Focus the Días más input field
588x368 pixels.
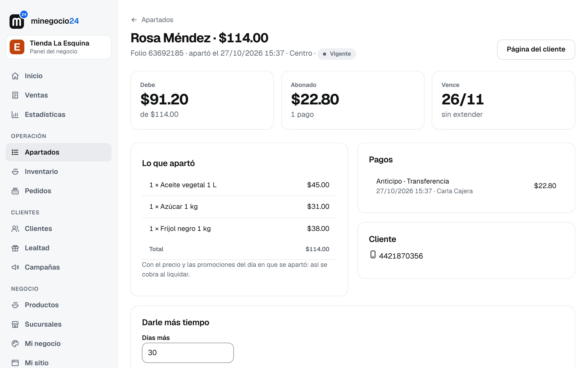tap(188, 353)
